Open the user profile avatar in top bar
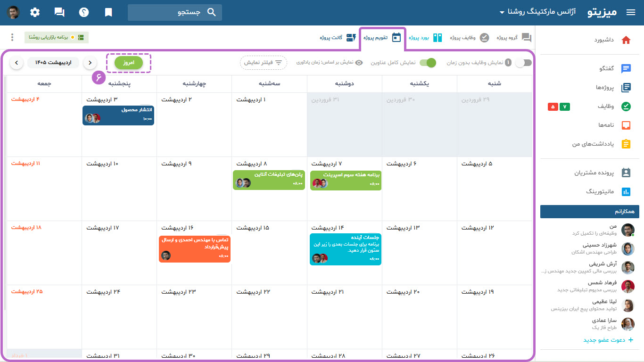Viewport: 644px width, 362px height. pos(14,12)
